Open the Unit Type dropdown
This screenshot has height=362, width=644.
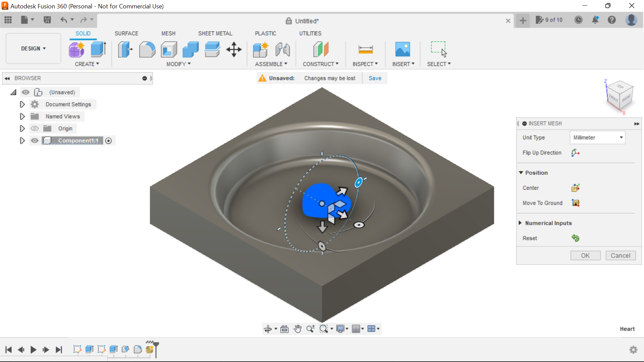[597, 137]
